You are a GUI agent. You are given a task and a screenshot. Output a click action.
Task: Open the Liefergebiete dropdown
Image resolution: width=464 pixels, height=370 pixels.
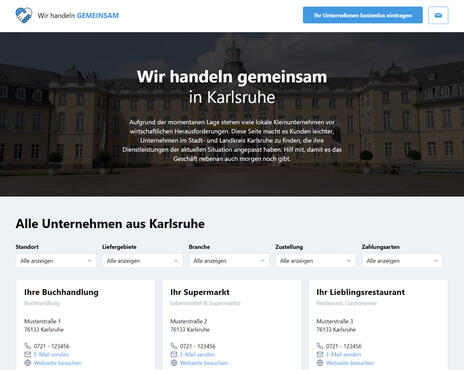coord(142,261)
